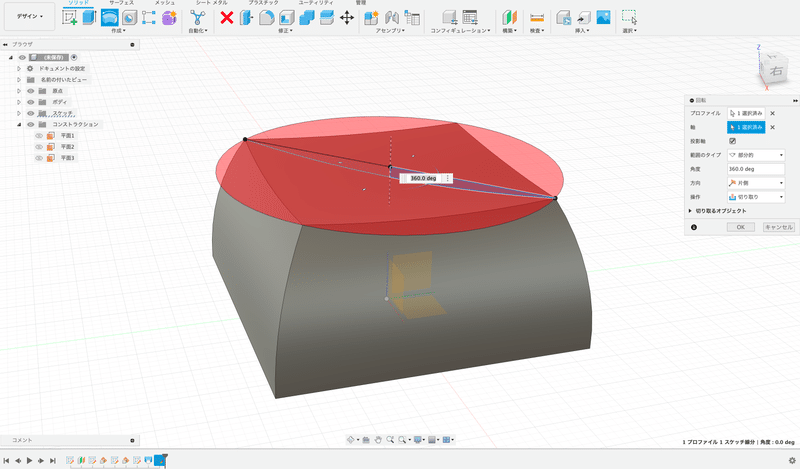Open the 範囲のタイプ dropdown

coord(756,155)
